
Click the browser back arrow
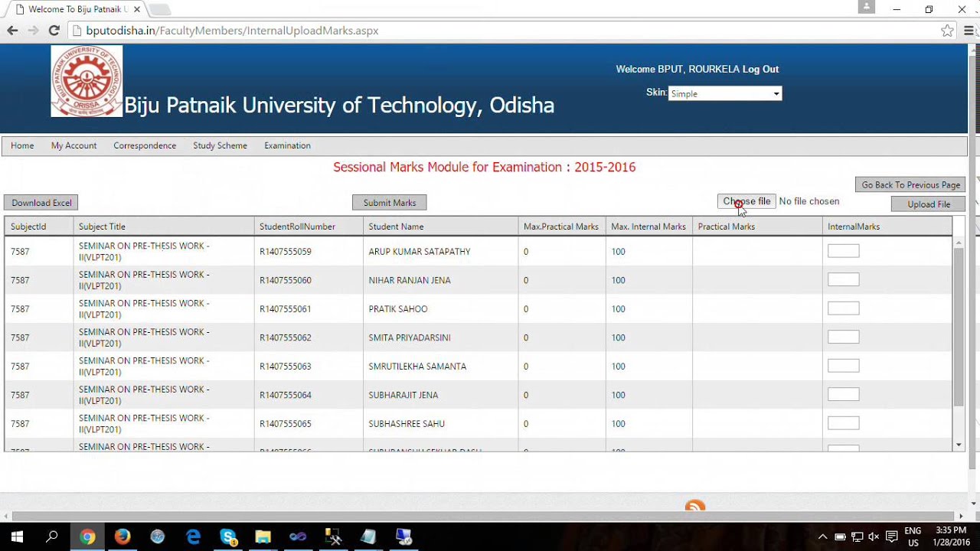point(12,31)
